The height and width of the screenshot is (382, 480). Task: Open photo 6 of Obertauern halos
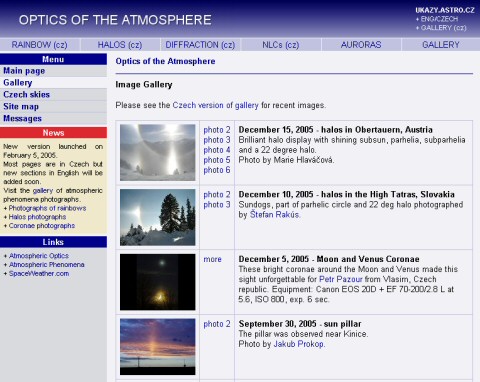[x=217, y=170]
